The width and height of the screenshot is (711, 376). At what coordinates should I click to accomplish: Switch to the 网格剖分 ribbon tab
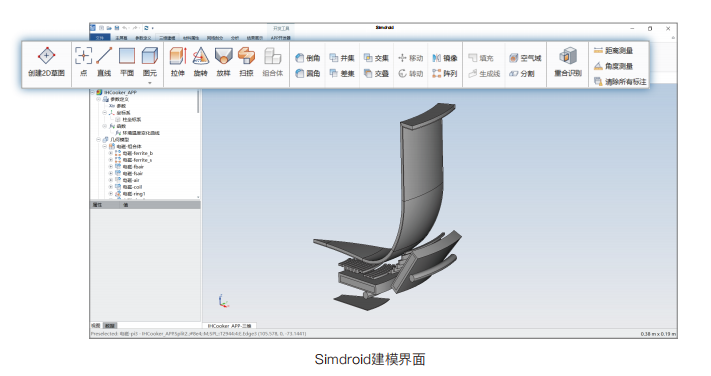coord(215,38)
